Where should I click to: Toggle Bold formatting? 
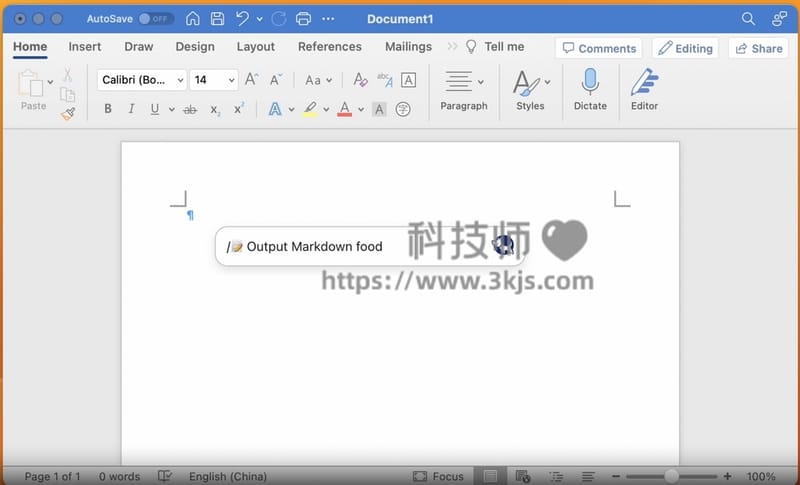(108, 109)
